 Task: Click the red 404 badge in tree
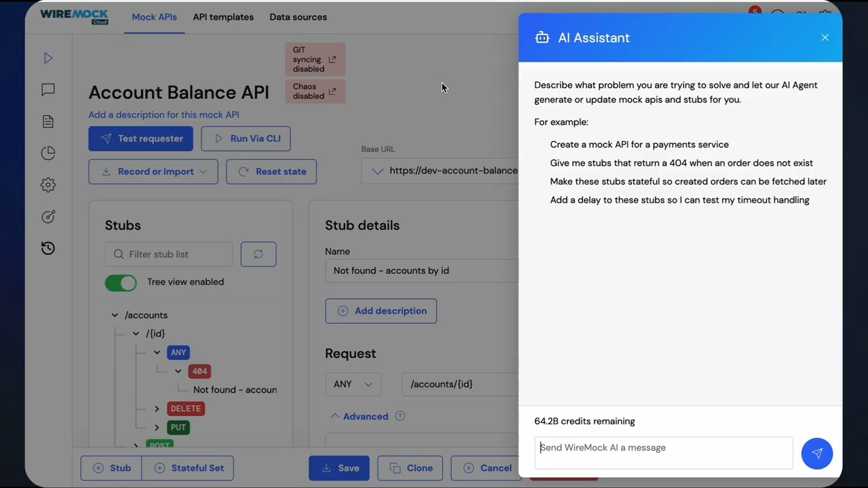(199, 371)
